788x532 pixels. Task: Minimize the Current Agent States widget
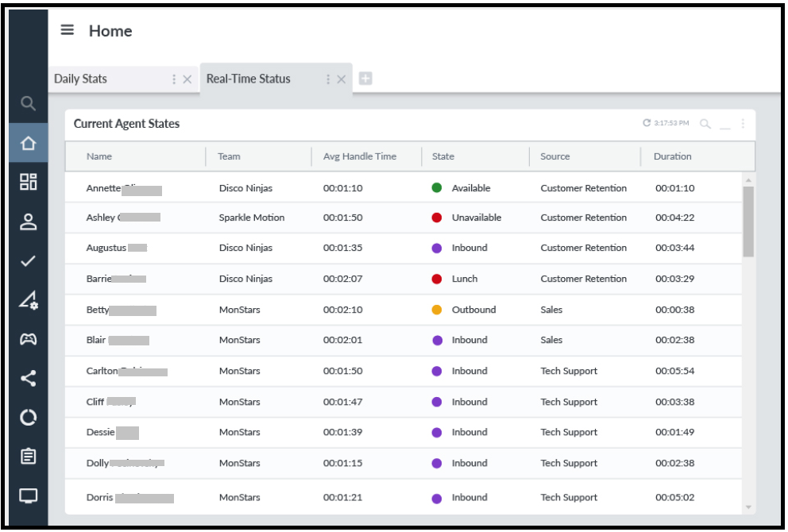click(724, 128)
